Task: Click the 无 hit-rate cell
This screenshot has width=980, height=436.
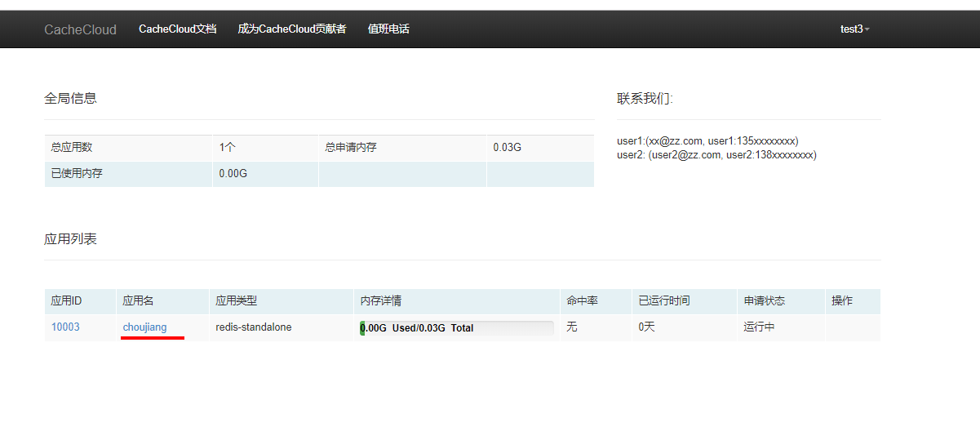Action: click(x=596, y=327)
